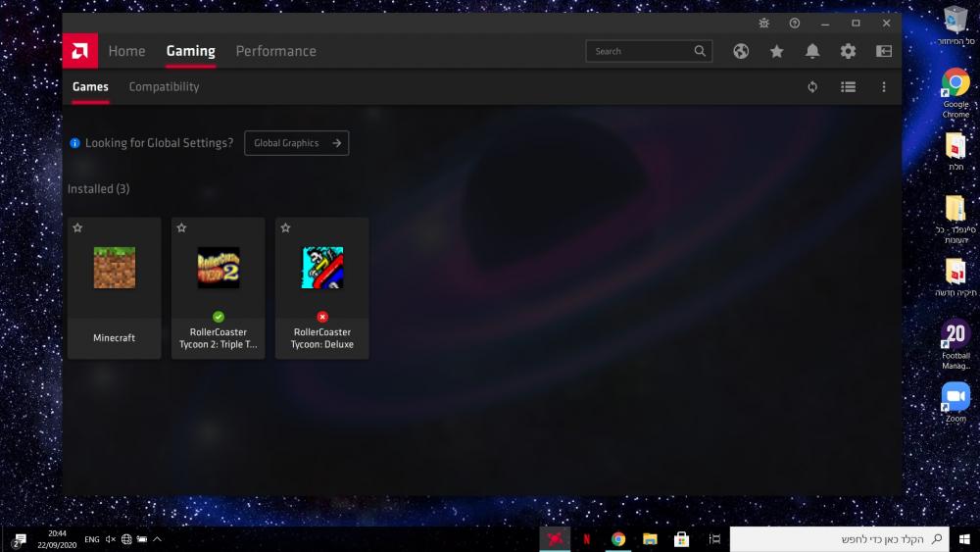
Task: Click green check on RollerCoaster Tycoon 2
Action: [x=219, y=317]
